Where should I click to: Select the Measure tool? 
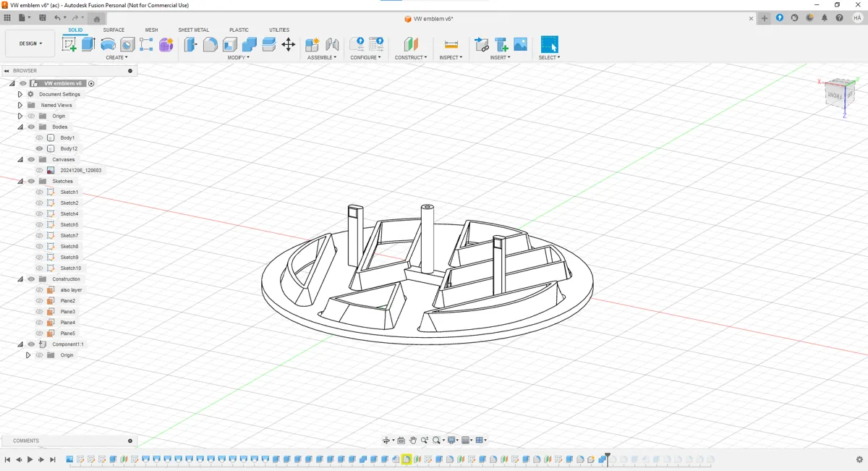point(451,45)
